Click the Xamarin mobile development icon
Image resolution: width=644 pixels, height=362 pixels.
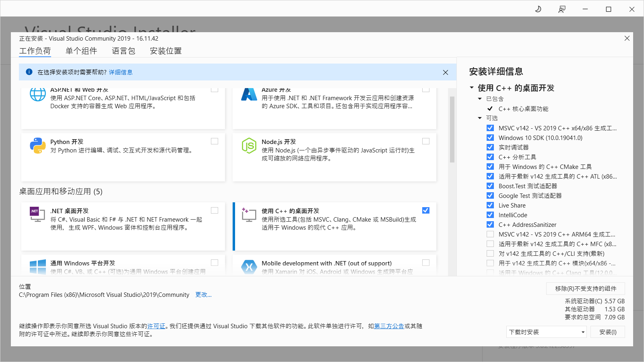[x=249, y=267]
